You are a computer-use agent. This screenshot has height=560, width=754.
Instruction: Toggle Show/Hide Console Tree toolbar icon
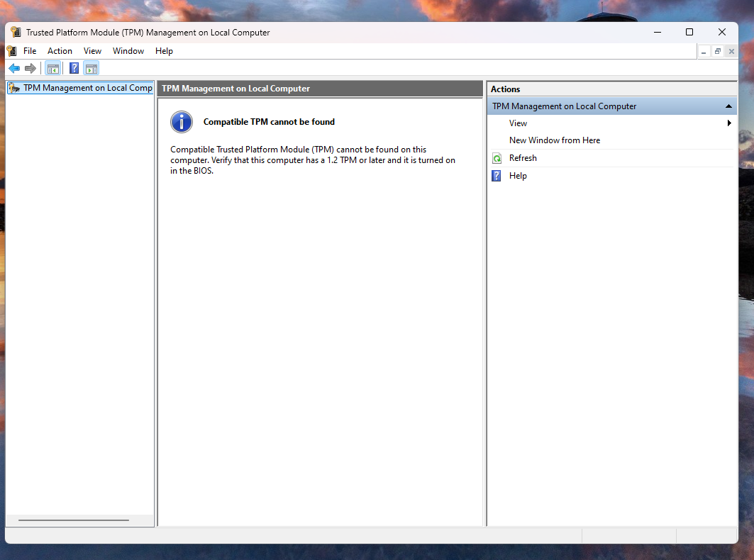tap(53, 68)
